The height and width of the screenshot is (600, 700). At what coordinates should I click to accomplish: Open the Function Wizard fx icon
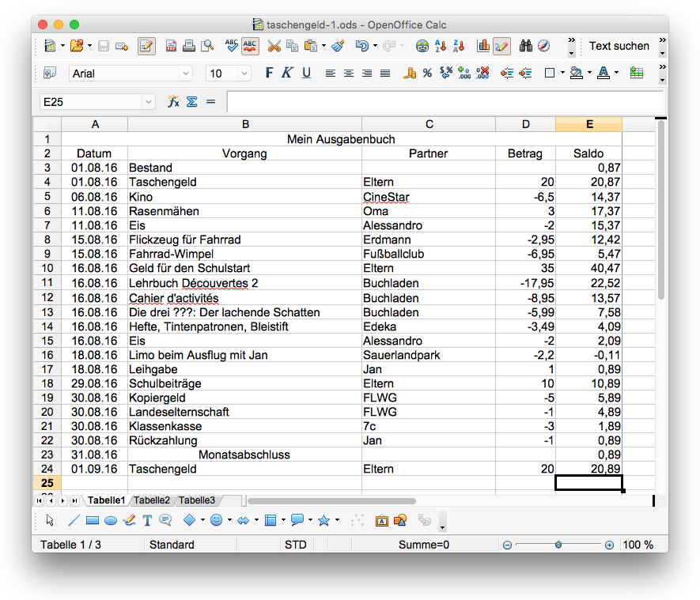173,102
